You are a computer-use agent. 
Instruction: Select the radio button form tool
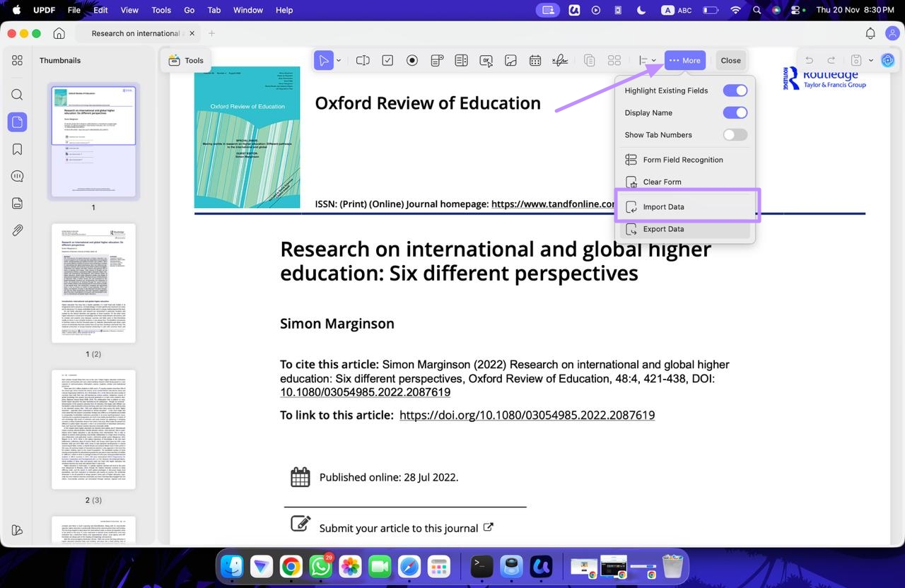coord(412,61)
